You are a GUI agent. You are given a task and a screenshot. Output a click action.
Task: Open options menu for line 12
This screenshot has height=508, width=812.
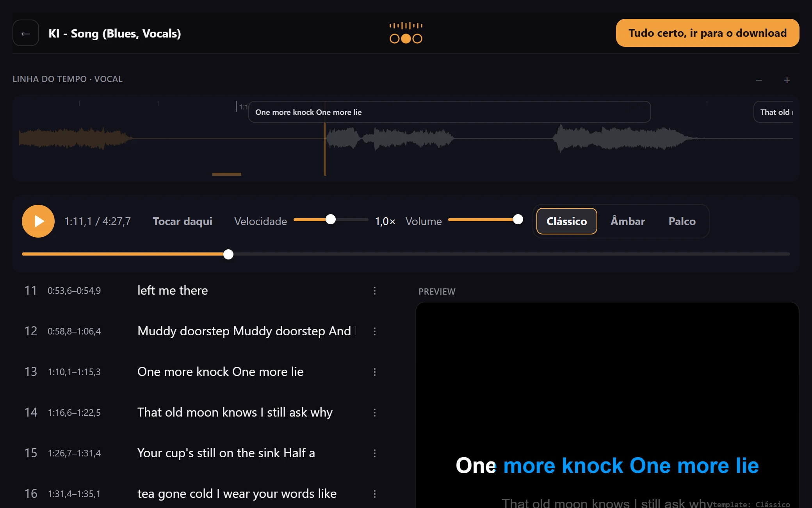375,331
